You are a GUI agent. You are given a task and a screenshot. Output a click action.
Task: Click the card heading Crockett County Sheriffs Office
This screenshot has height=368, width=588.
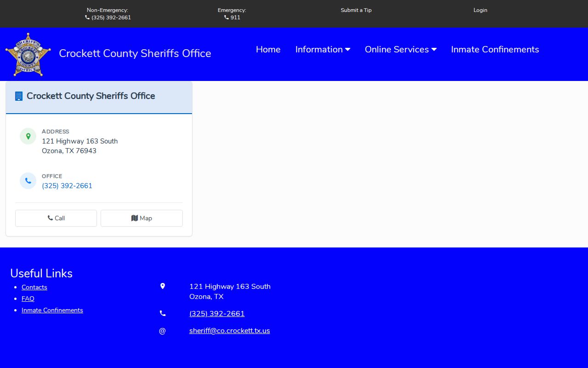pyautogui.click(x=91, y=96)
